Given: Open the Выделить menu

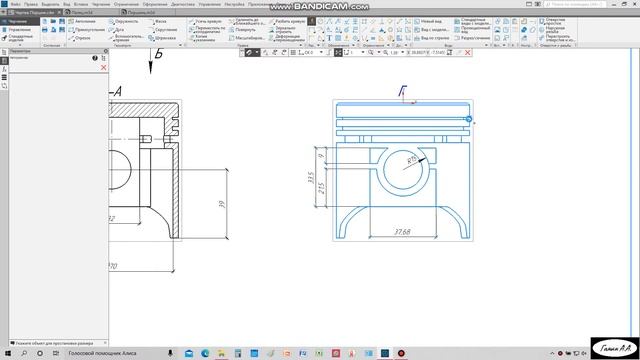Looking at the screenshot, I should [x=50, y=4].
